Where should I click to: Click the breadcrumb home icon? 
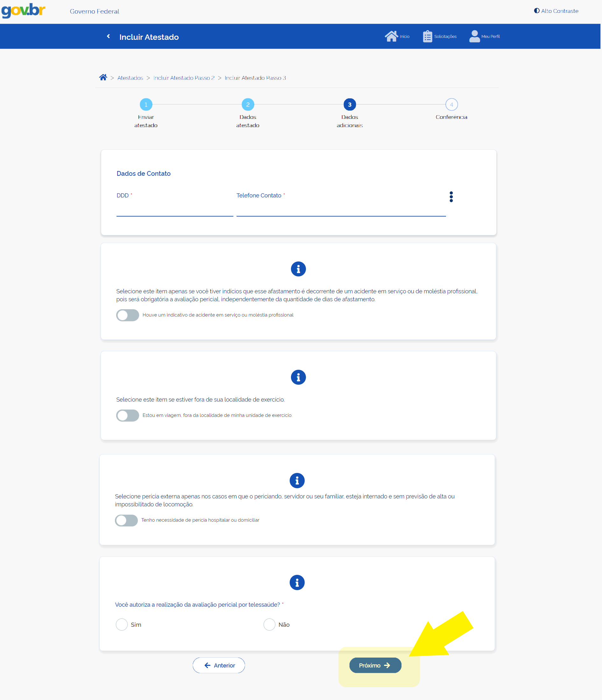pyautogui.click(x=103, y=77)
